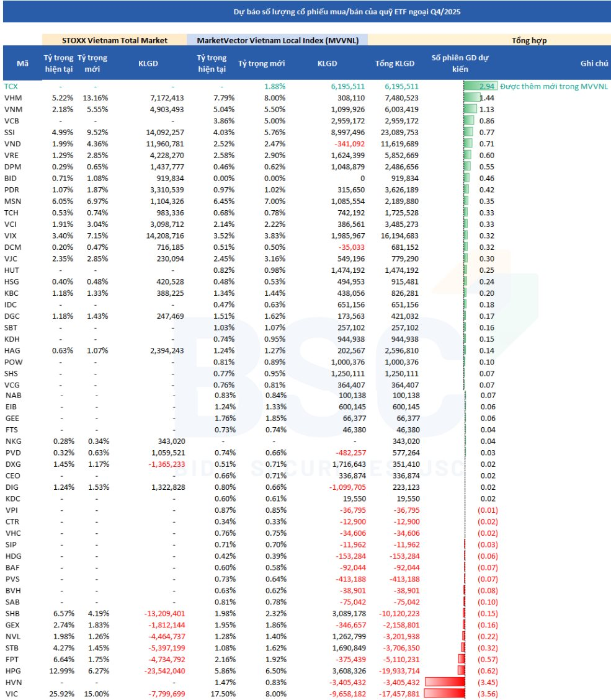Click the SHB total KLGD value -10,120,223

click(397, 613)
